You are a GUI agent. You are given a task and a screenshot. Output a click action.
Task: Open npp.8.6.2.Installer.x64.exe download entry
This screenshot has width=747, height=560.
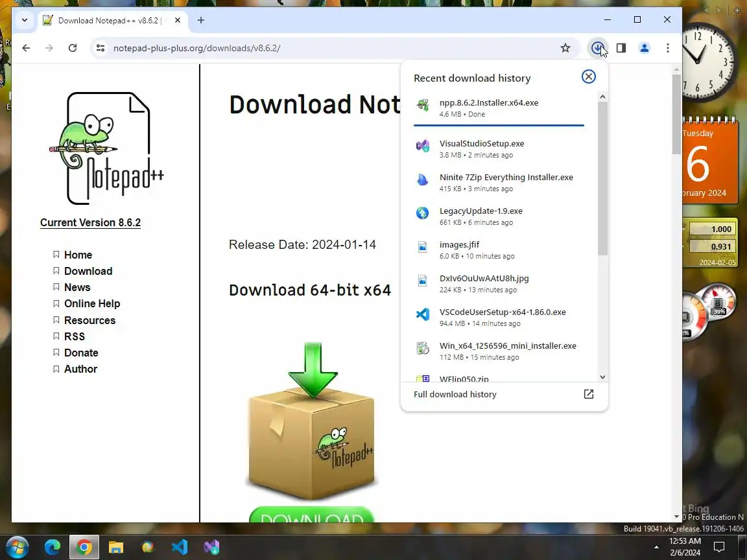(x=499, y=108)
